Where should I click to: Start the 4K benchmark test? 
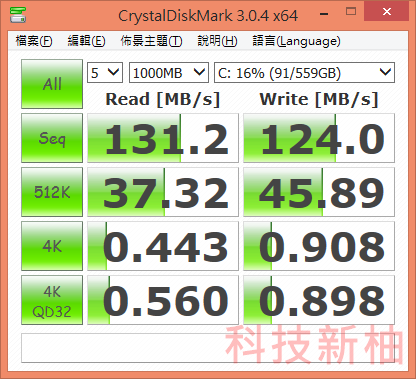tap(52, 246)
